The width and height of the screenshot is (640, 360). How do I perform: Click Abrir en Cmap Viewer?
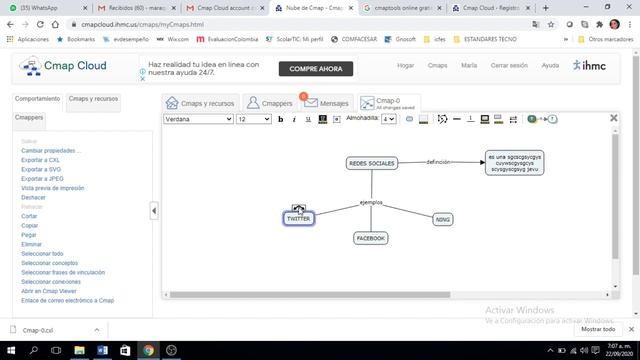49,291
